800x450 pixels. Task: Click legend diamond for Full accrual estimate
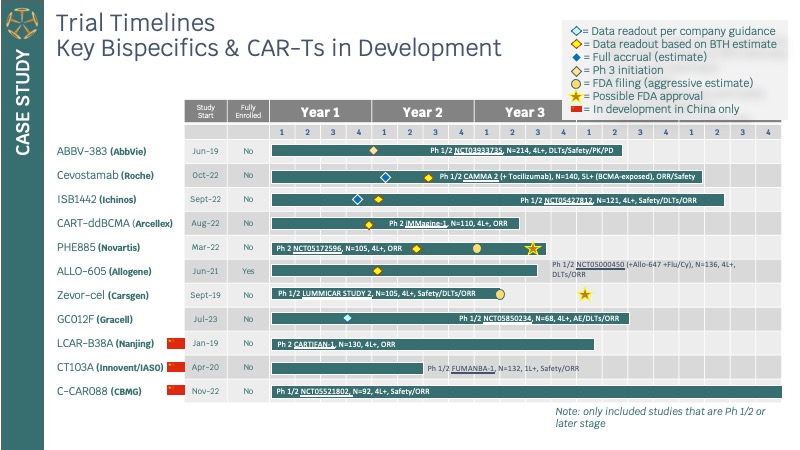click(x=577, y=58)
